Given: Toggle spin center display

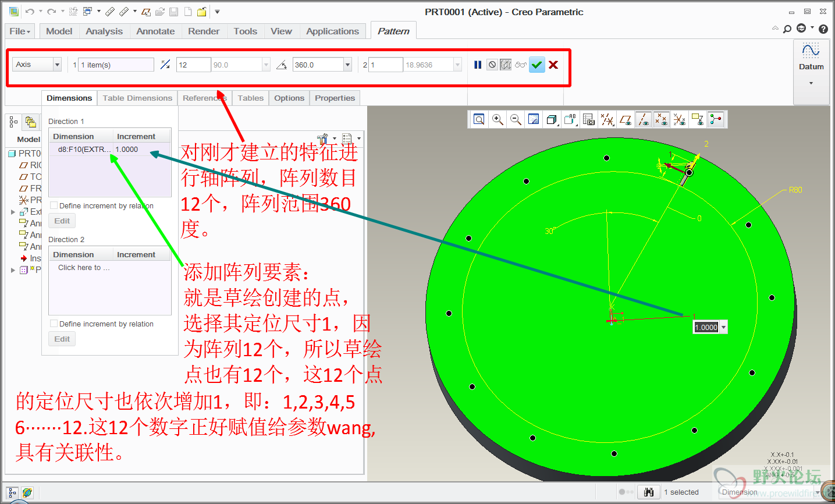Looking at the screenshot, I should click(715, 119).
